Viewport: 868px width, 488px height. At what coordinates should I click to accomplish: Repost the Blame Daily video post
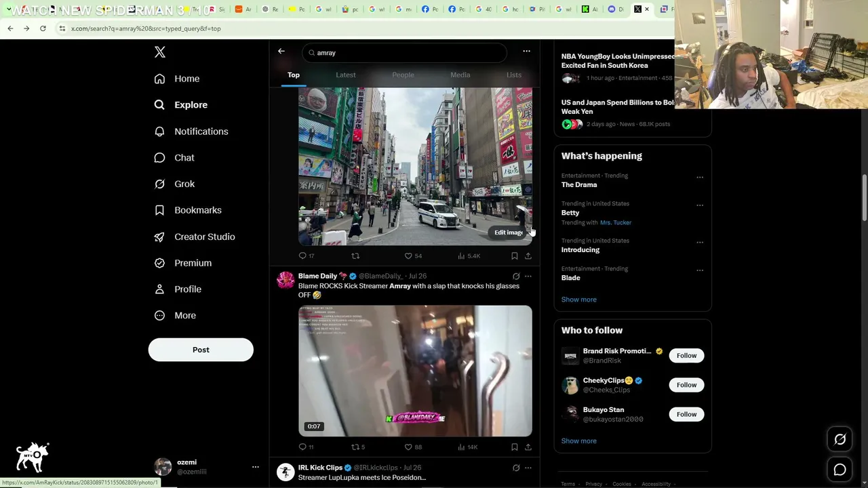pos(358,447)
